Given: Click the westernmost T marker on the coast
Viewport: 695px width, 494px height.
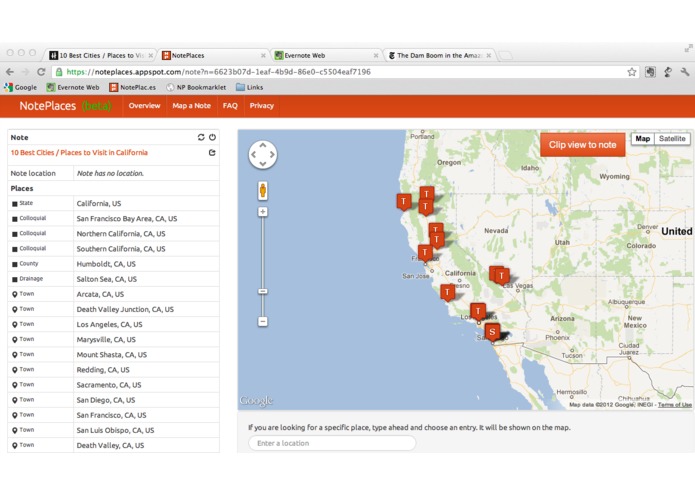Looking at the screenshot, I should [403, 202].
